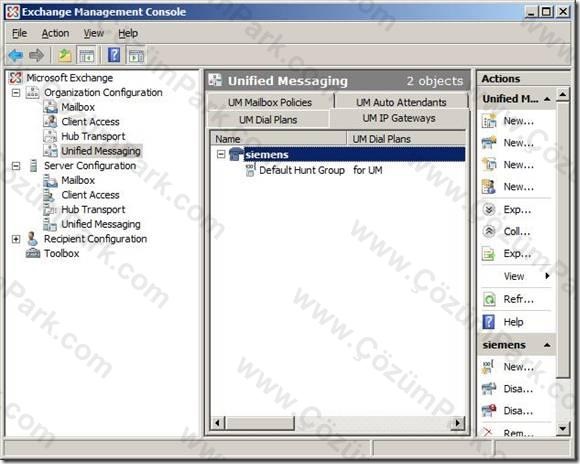Click Hub Transport icon under Organization Configuration
Screen dimensions: 580x464
pyautogui.click(x=50, y=136)
